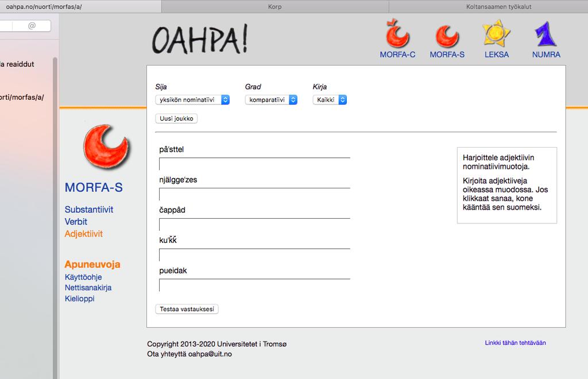Open the MORFA-C game icon

397,34
